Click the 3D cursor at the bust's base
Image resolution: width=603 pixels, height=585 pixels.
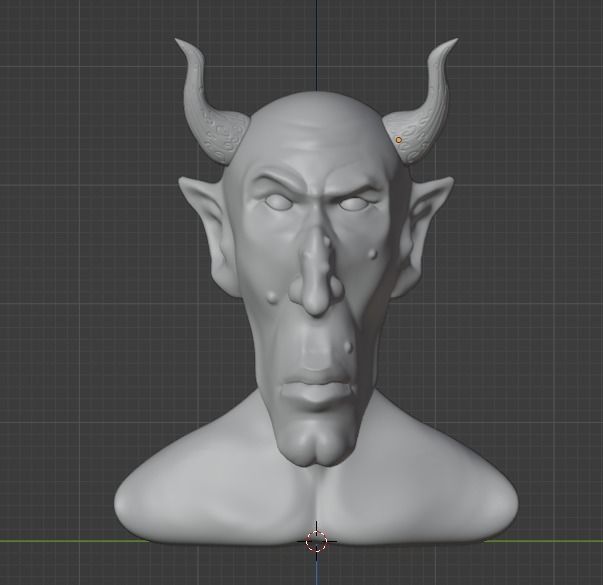pyautogui.click(x=316, y=541)
